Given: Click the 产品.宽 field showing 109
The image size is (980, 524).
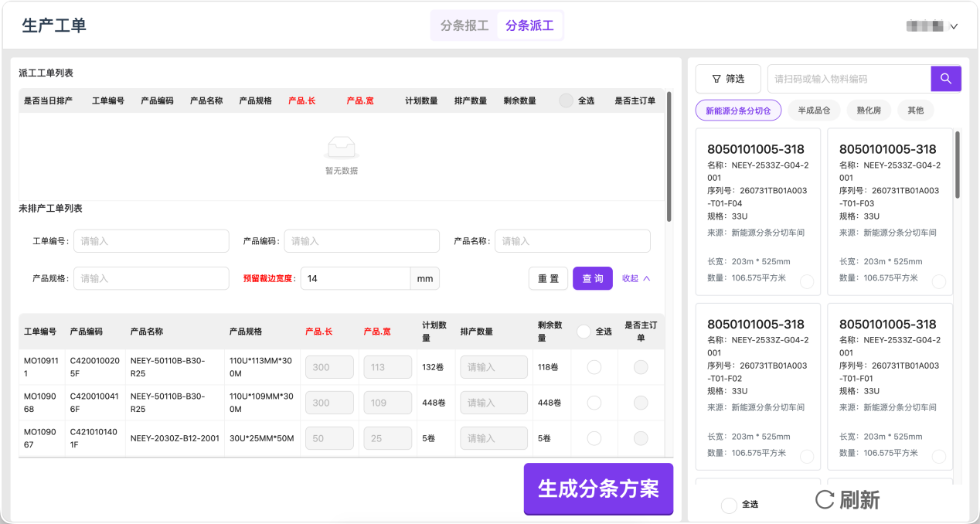Looking at the screenshot, I should [x=388, y=403].
